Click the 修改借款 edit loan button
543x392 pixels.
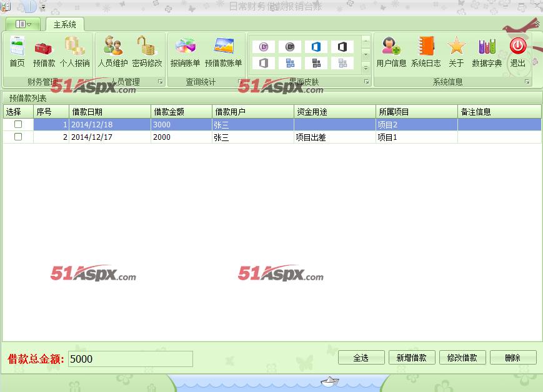pos(462,358)
